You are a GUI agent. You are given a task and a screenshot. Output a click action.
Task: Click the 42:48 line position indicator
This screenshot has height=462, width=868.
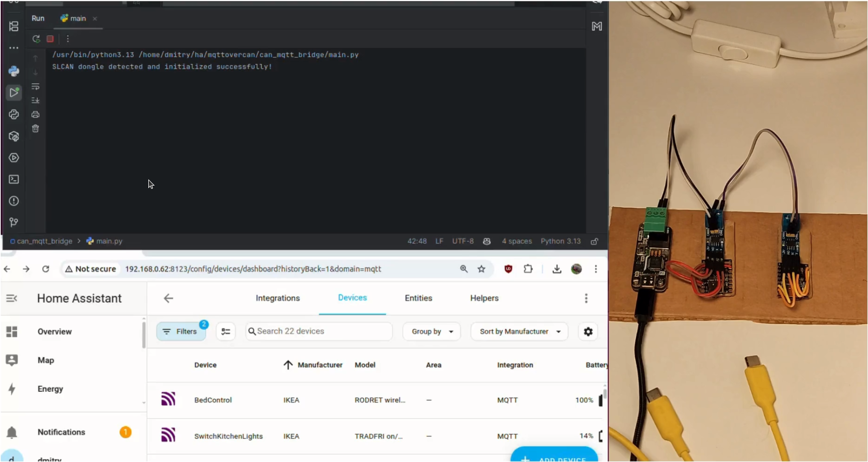tap(417, 241)
